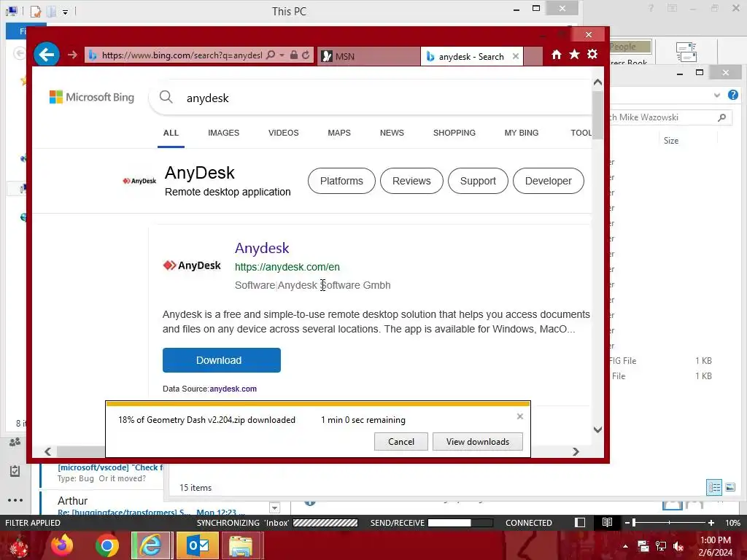Click the Size column header
Image resolution: width=747 pixels, height=560 pixels.
(671, 141)
